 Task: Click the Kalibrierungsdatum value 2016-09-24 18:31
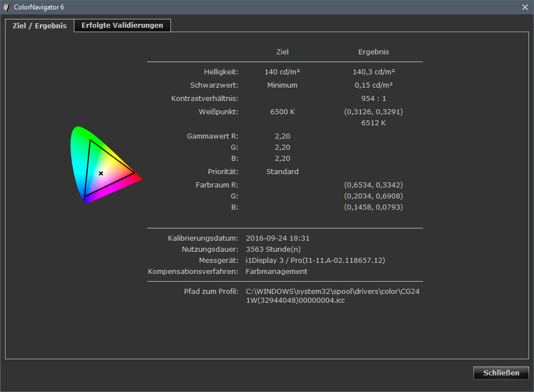(278, 238)
